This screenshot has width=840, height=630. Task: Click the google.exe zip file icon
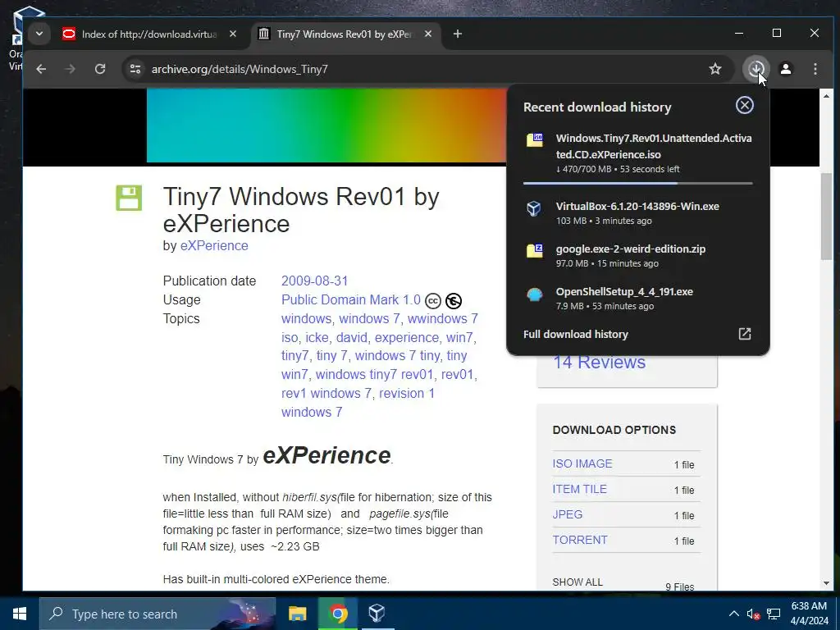click(x=535, y=250)
